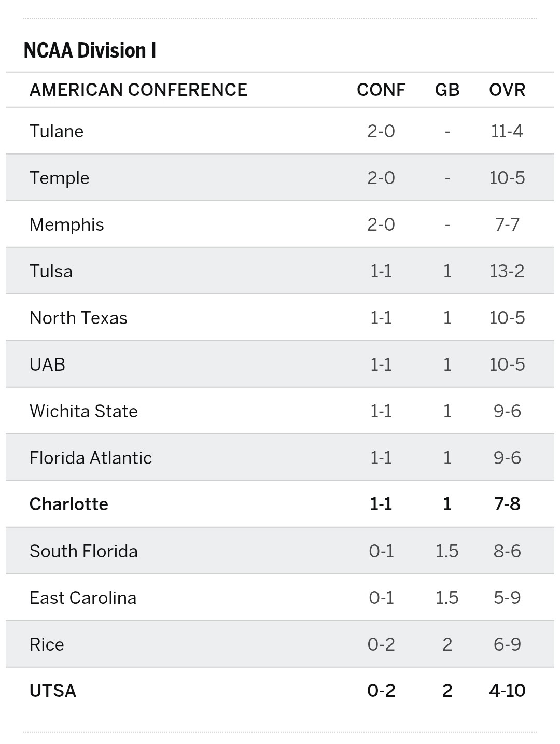This screenshot has width=560, height=744.
Task: Click Tulsa's 13-2 overall record
Action: [507, 271]
